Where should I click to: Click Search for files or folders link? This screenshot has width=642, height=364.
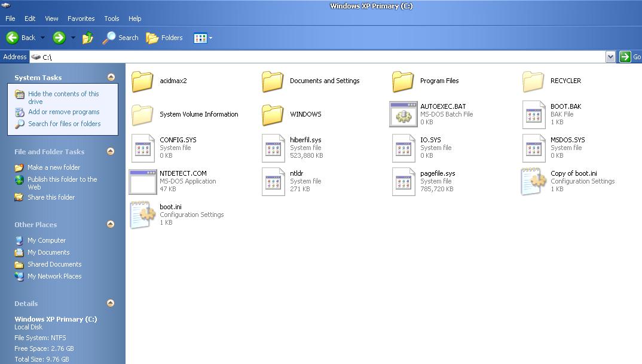pos(65,124)
